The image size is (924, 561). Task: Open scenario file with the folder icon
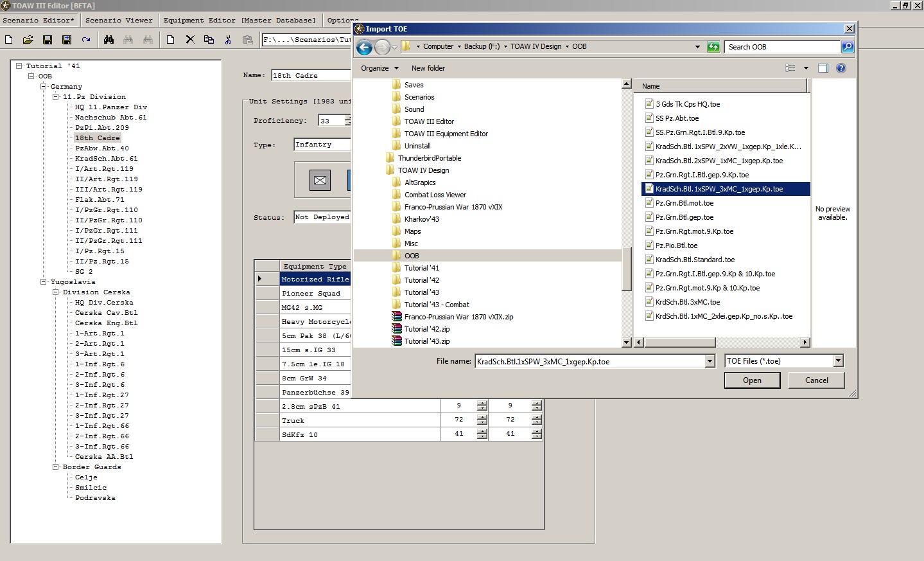click(28, 40)
